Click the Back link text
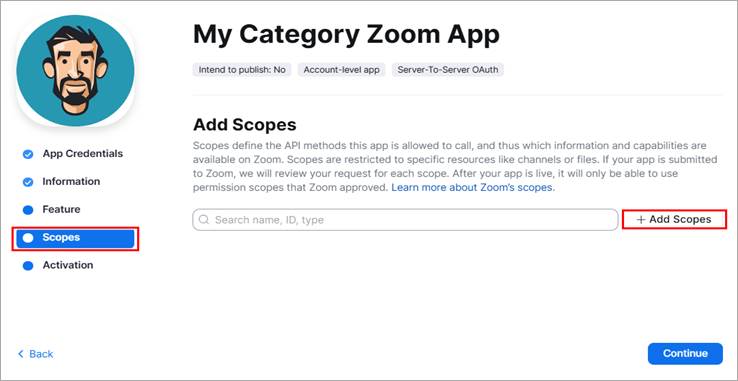This screenshot has width=738, height=381. [x=41, y=354]
